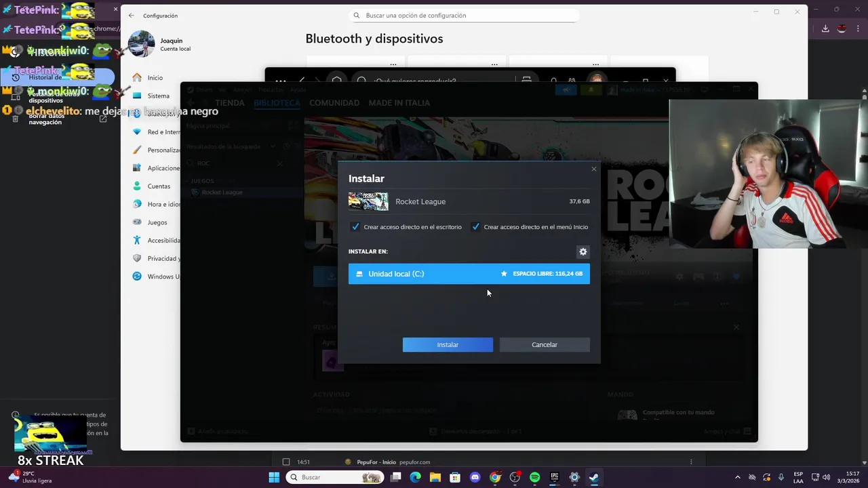Screen dimensions: 868x488
Task: Click microphone icon in system tray
Action: pyautogui.click(x=781, y=477)
